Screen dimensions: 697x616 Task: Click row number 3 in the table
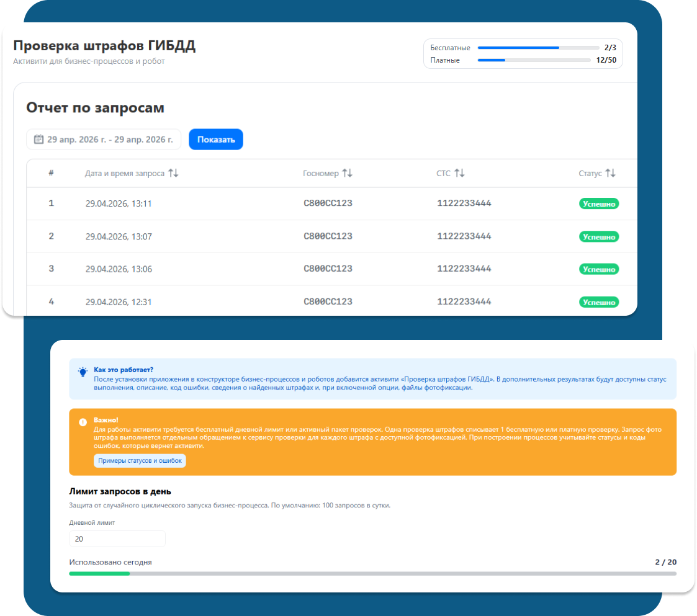coord(51,269)
